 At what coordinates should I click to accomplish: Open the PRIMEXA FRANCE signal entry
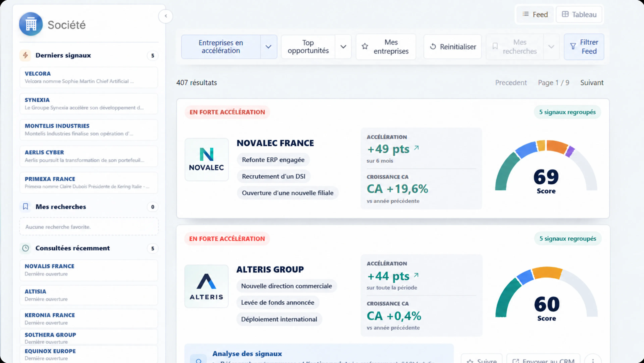pyautogui.click(x=89, y=183)
